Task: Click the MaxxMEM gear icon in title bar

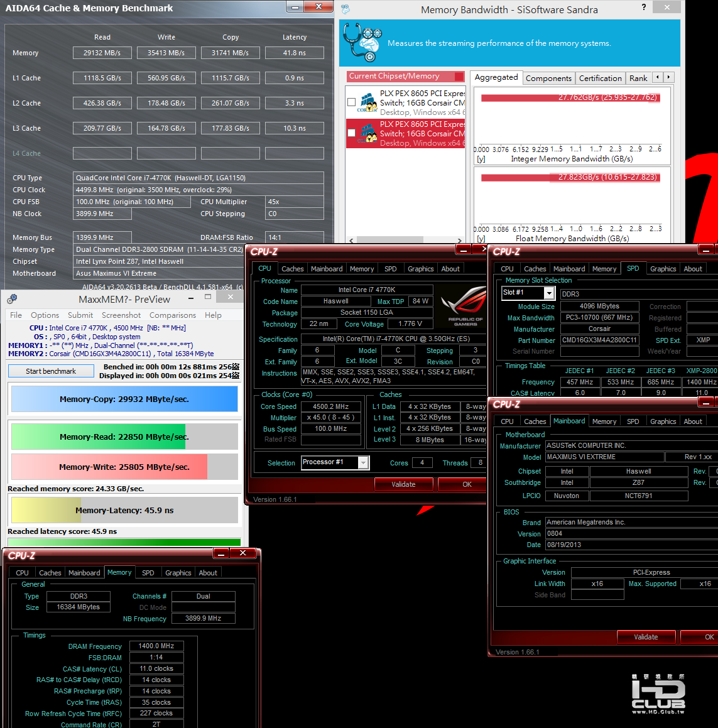Action: click(12, 299)
